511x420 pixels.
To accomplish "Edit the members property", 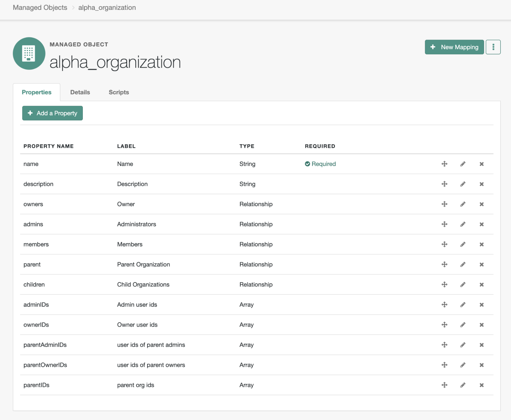I will (x=463, y=244).
